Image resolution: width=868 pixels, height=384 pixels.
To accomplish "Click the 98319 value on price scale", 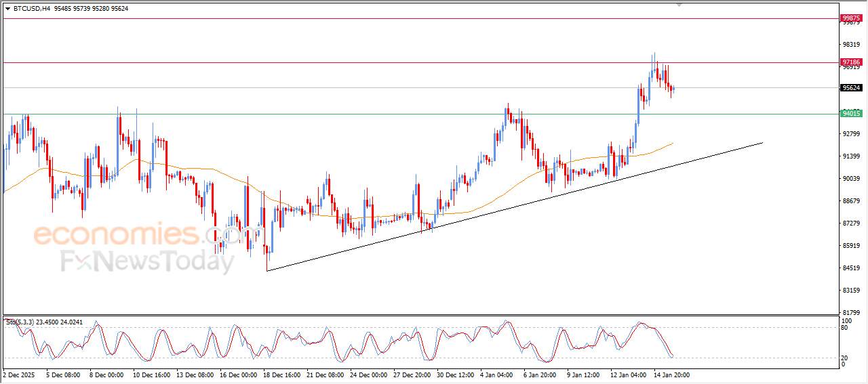I will coord(851,44).
